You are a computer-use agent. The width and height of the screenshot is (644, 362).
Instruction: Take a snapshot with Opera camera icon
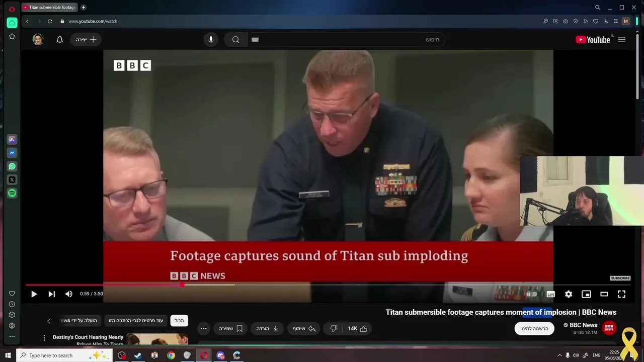(566, 21)
